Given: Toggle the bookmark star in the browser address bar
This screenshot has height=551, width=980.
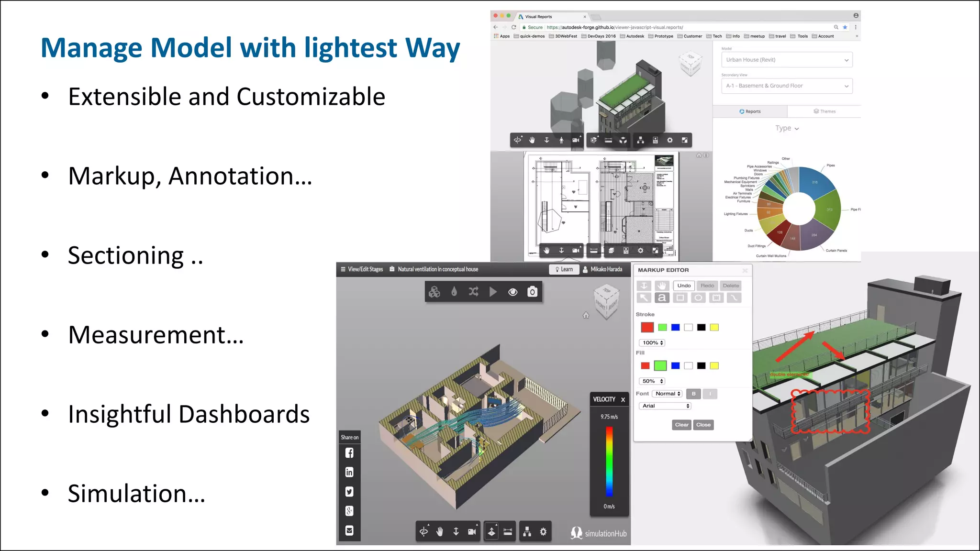Looking at the screenshot, I should [845, 27].
